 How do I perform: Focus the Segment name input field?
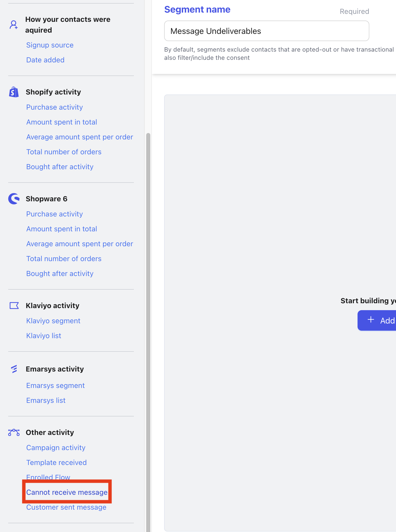(266, 31)
